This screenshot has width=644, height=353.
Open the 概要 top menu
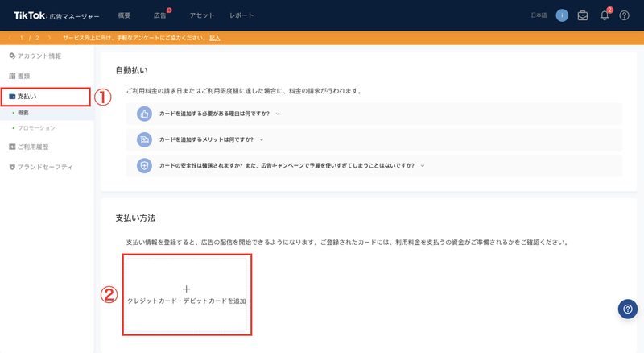124,15
